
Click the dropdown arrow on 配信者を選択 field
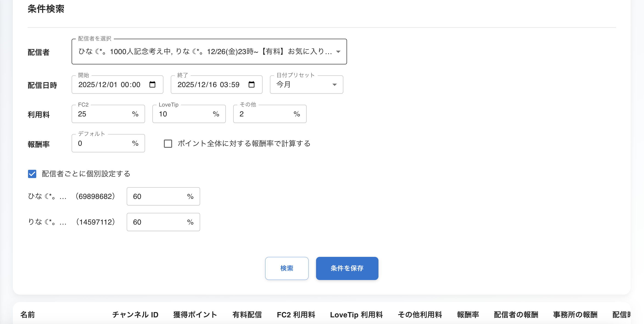[338, 52]
